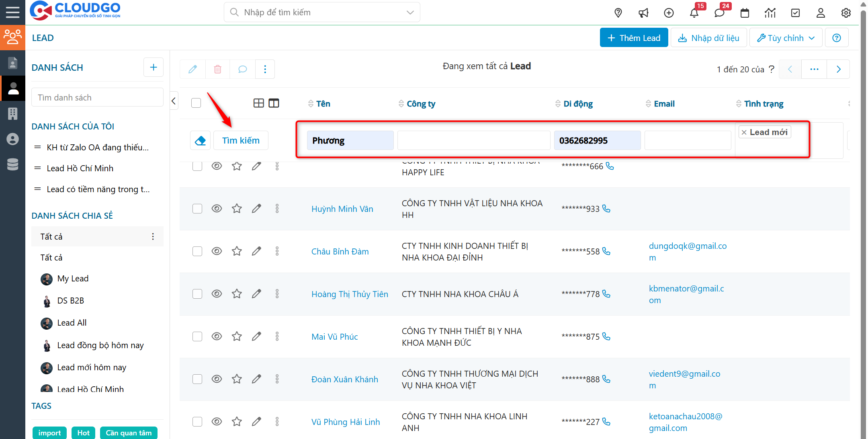Open the calendar icon in header
This screenshot has height=439, width=868.
745,13
